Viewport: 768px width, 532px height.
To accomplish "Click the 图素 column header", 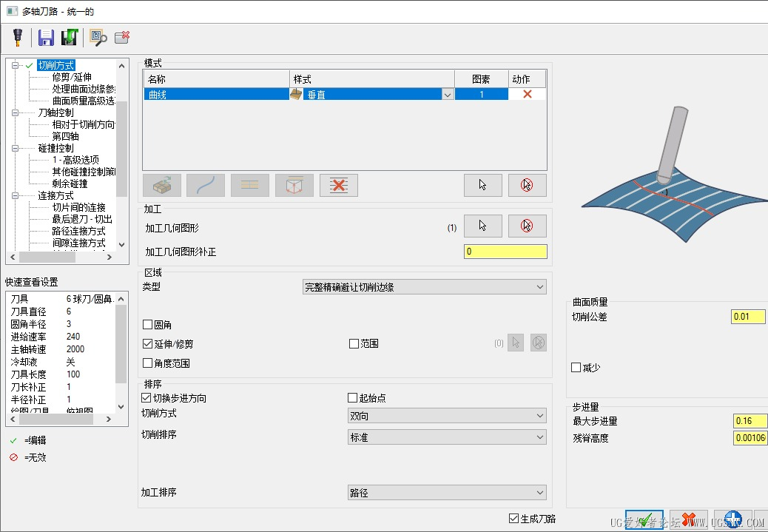I will coord(482,79).
